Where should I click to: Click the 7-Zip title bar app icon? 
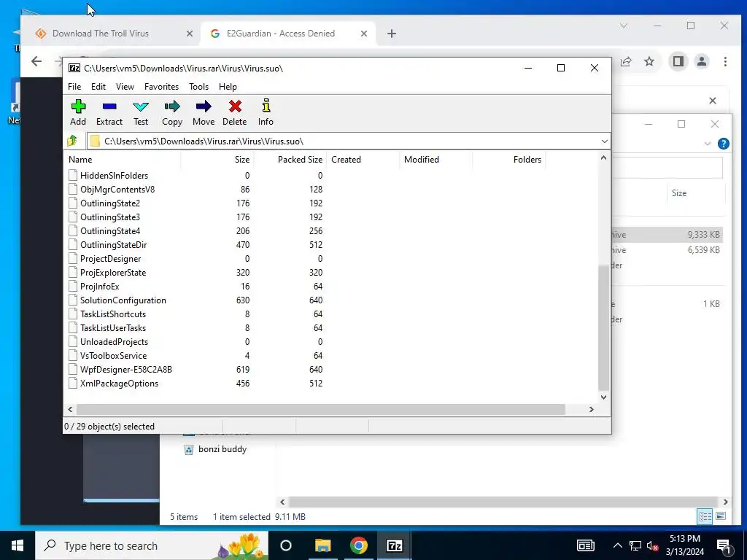point(74,68)
